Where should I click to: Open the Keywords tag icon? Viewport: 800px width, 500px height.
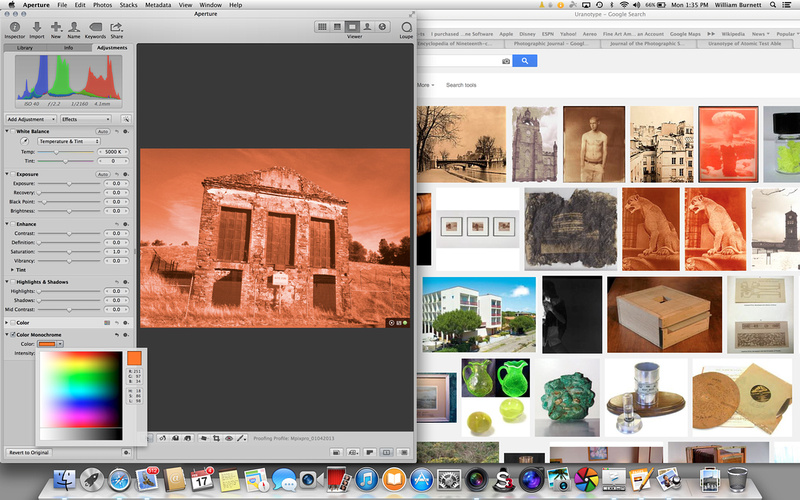tap(95, 27)
